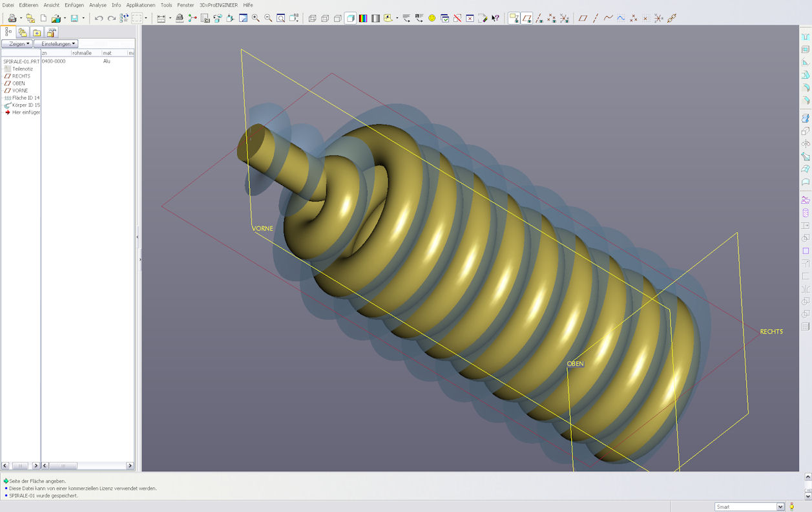The image size is (812, 512).
Task: Click the Save icon
Action: [74, 18]
